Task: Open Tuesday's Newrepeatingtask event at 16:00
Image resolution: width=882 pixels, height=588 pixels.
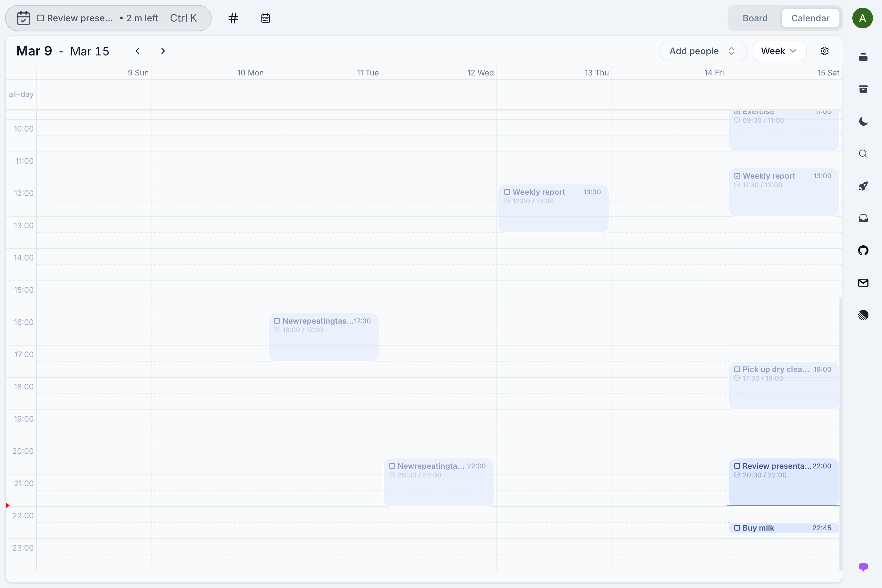Action: coord(323,337)
